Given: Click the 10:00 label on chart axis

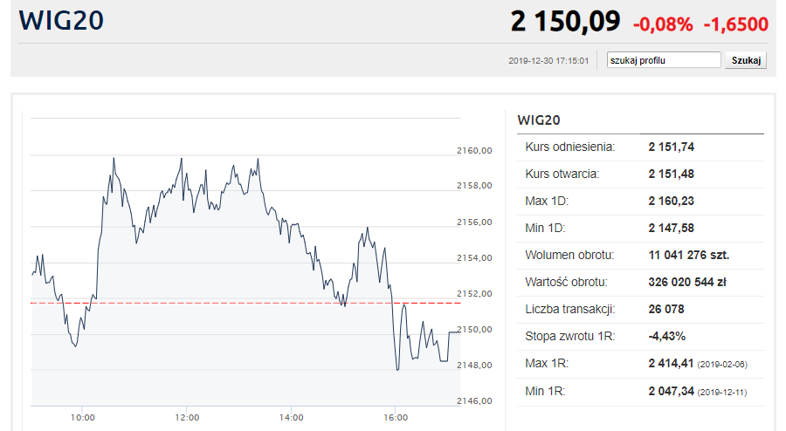Looking at the screenshot, I should pos(83,417).
